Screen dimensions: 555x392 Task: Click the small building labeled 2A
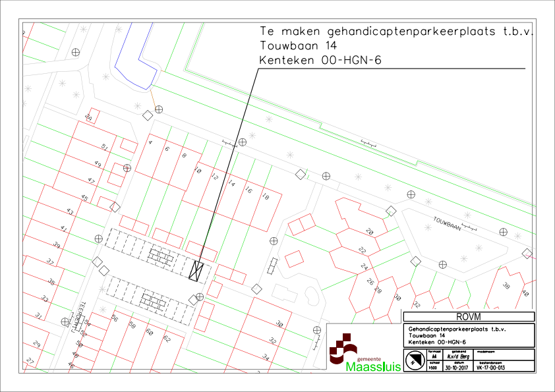tap(90, 117)
